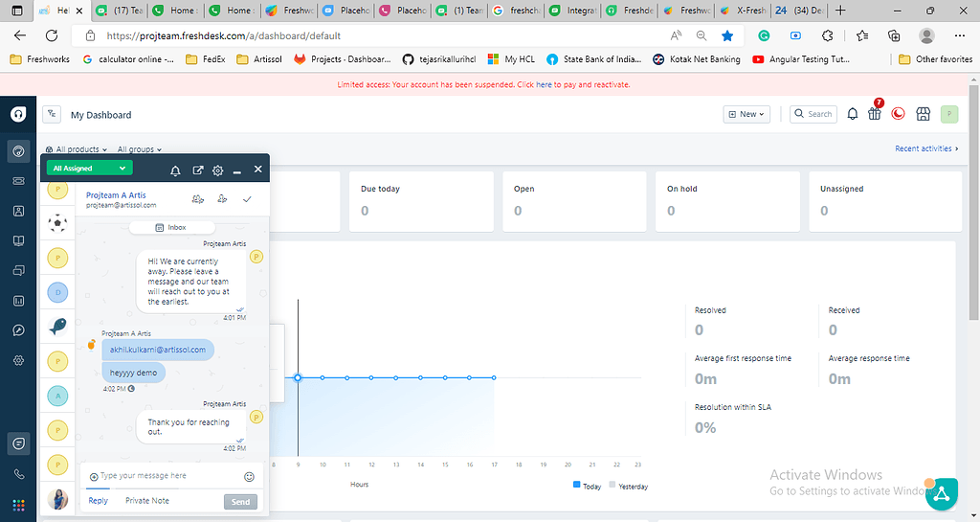Resolve the conversation with the checkmark

tap(247, 199)
